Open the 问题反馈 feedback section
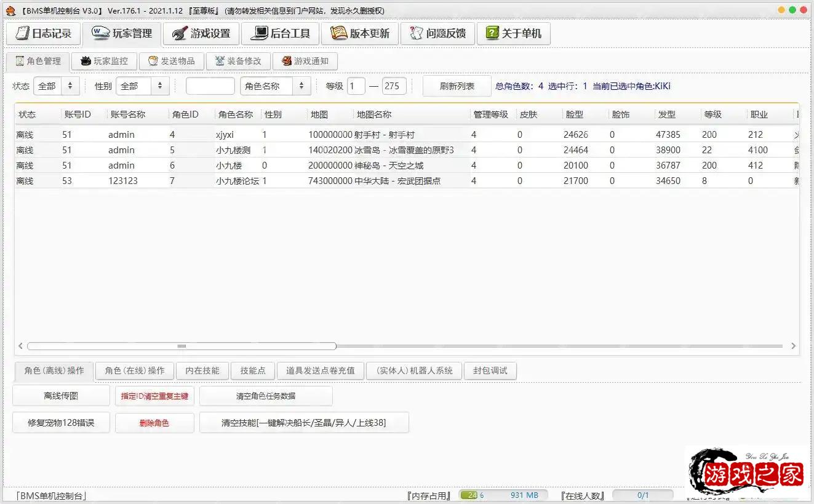Image resolution: width=814 pixels, height=504 pixels. click(x=438, y=34)
